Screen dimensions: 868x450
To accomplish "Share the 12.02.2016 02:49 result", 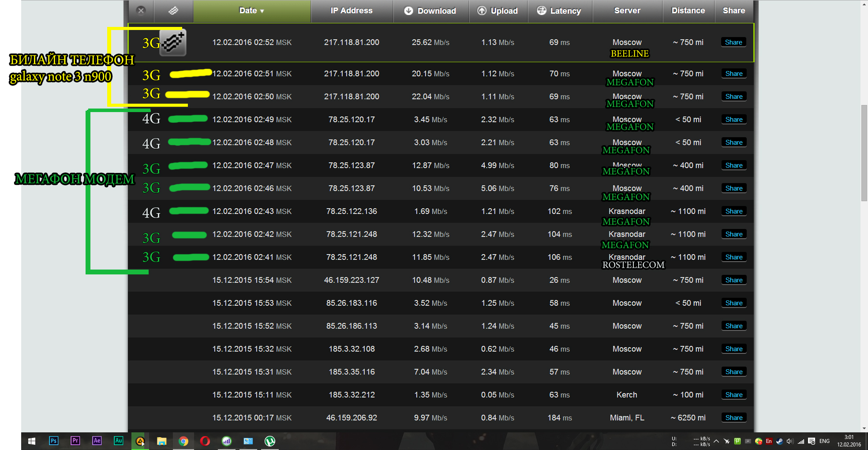I will 734,120.
